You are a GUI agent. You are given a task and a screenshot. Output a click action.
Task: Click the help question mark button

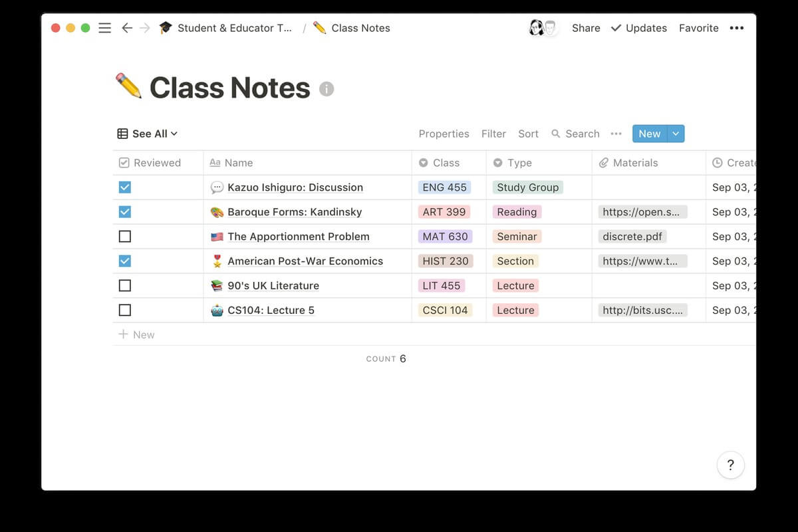coord(730,465)
